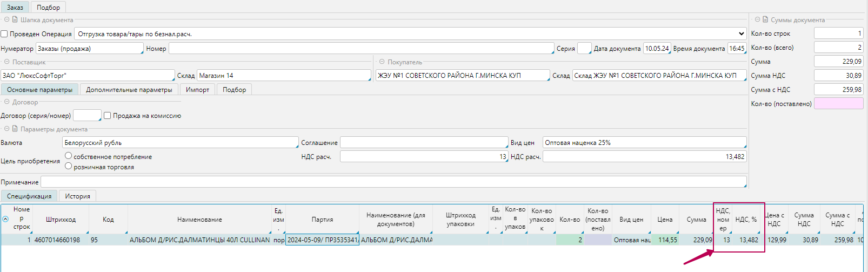Screen dimensions: 868x272
Task: Click the document icon next to Суммы документа
Action: pos(765,19)
